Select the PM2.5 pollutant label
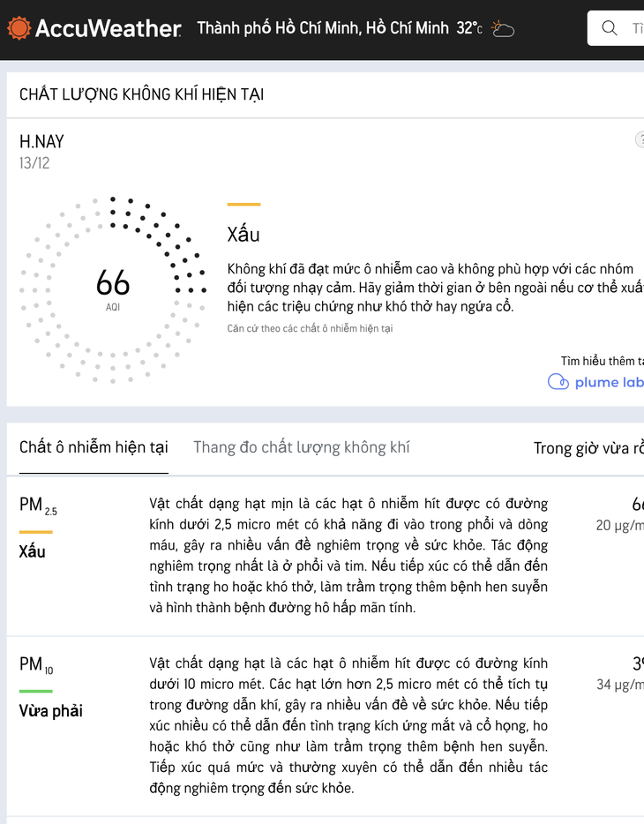 point(38,506)
